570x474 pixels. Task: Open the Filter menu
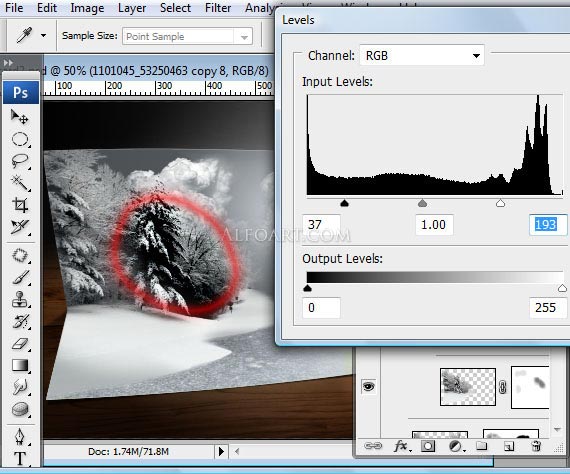218,8
